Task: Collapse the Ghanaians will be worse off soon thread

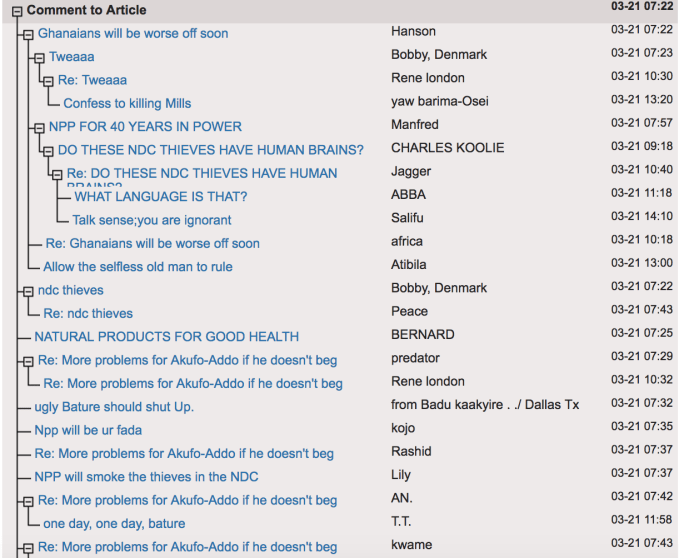Action: [28, 34]
